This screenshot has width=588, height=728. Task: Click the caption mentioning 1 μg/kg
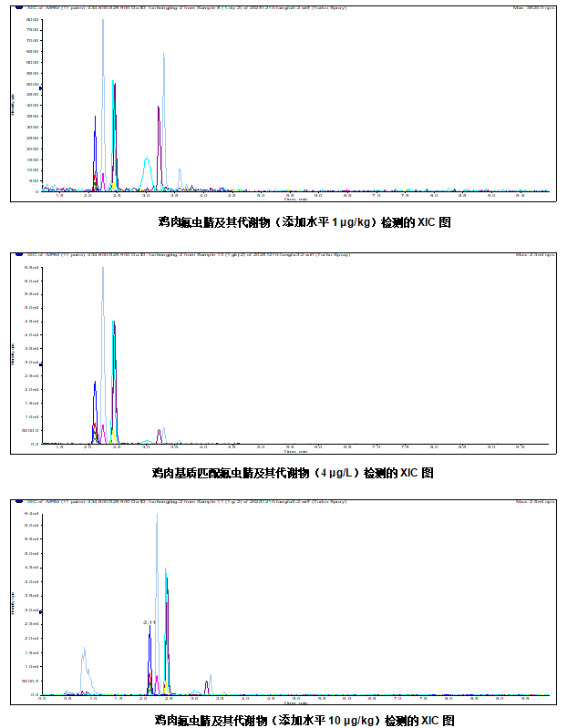click(304, 221)
